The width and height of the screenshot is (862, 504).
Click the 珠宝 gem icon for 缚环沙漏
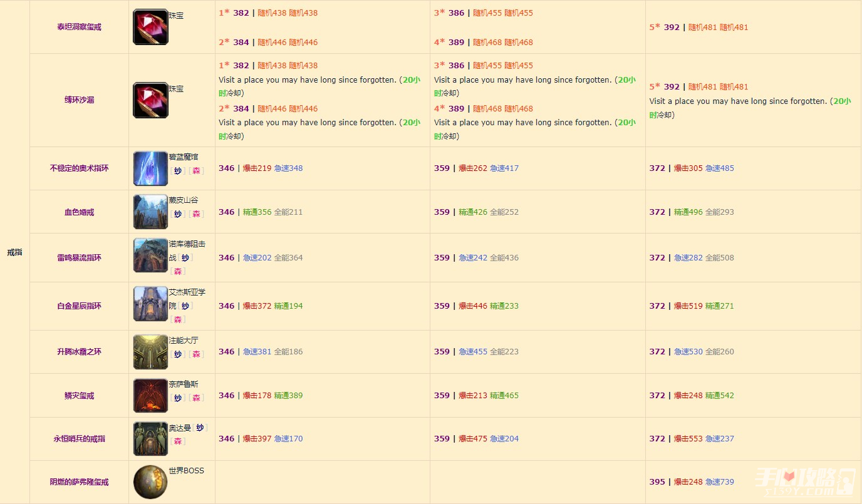150,100
